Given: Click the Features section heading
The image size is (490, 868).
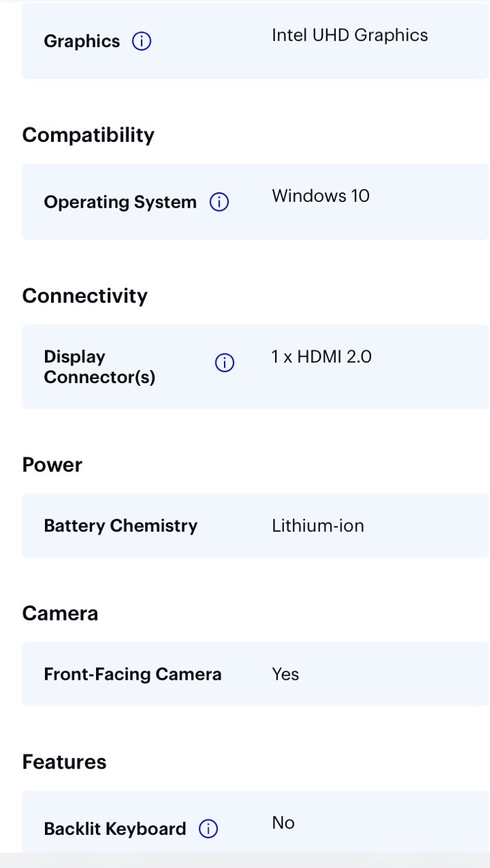Looking at the screenshot, I should [64, 762].
